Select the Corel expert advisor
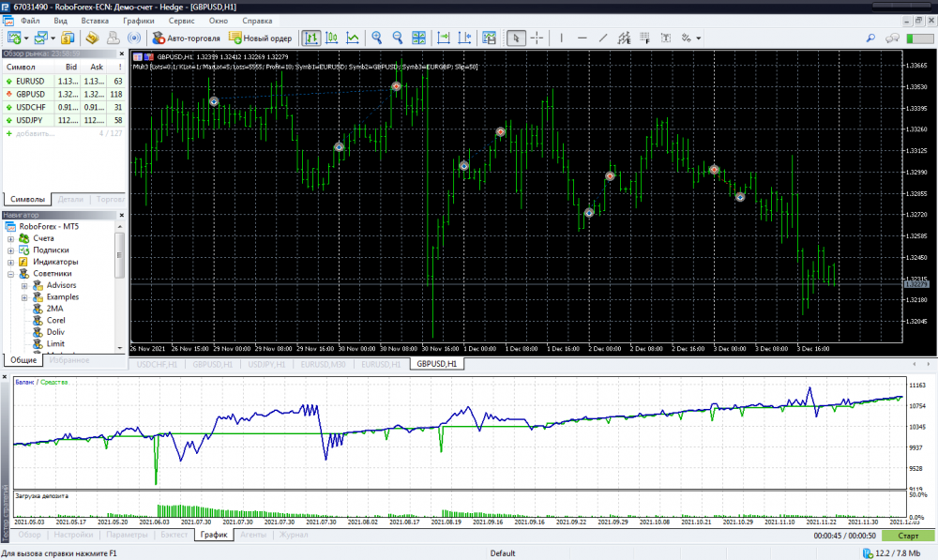The height and width of the screenshot is (560, 938). pos(55,321)
